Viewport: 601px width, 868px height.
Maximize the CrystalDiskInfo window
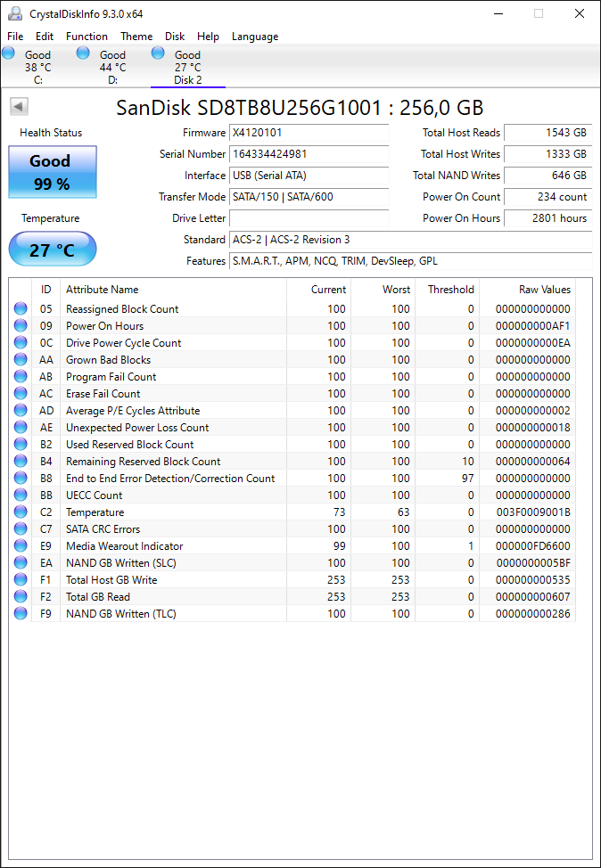[x=539, y=14]
